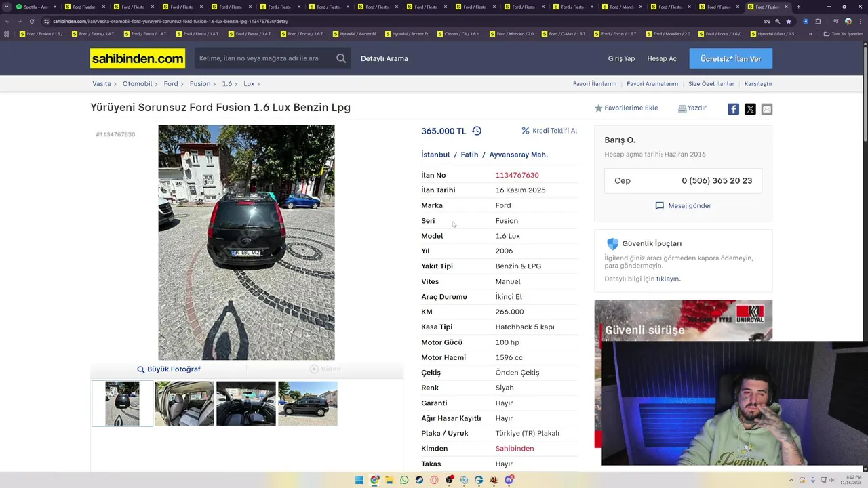
Task: Click the sahibinden.com logo
Action: click(138, 58)
